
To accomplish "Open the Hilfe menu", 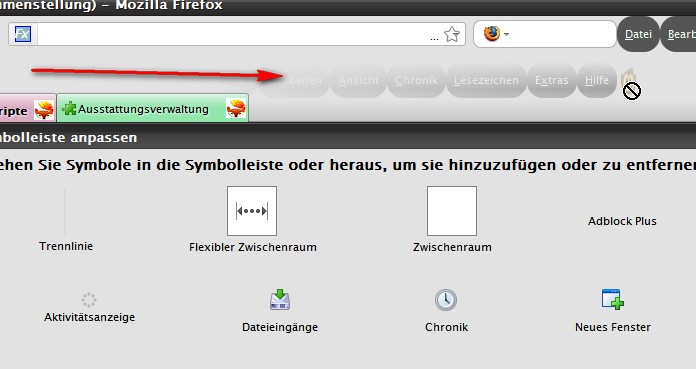I will click(x=597, y=80).
